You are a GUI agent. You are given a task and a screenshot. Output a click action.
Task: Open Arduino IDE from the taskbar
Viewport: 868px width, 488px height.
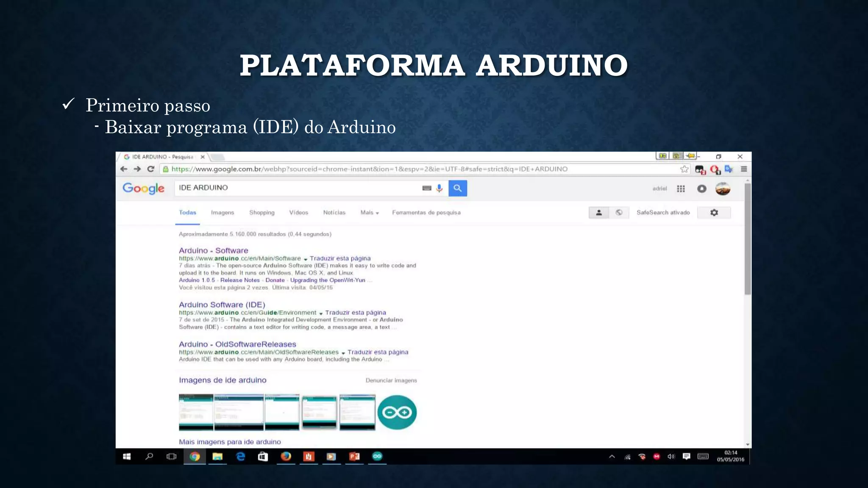377,456
